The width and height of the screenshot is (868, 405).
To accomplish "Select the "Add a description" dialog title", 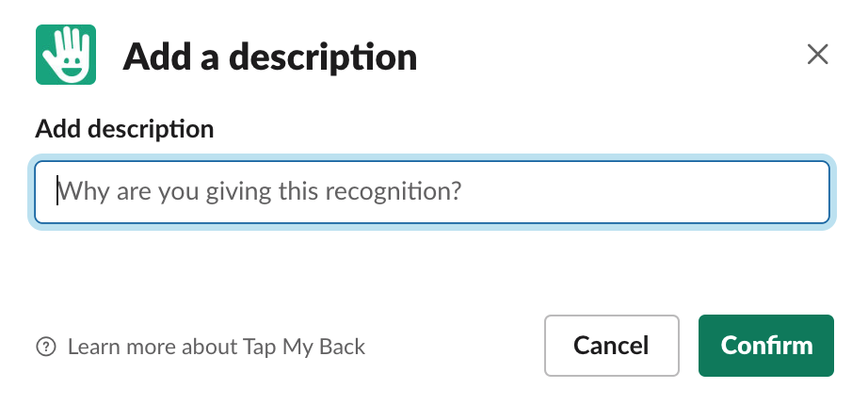I will coord(269,57).
